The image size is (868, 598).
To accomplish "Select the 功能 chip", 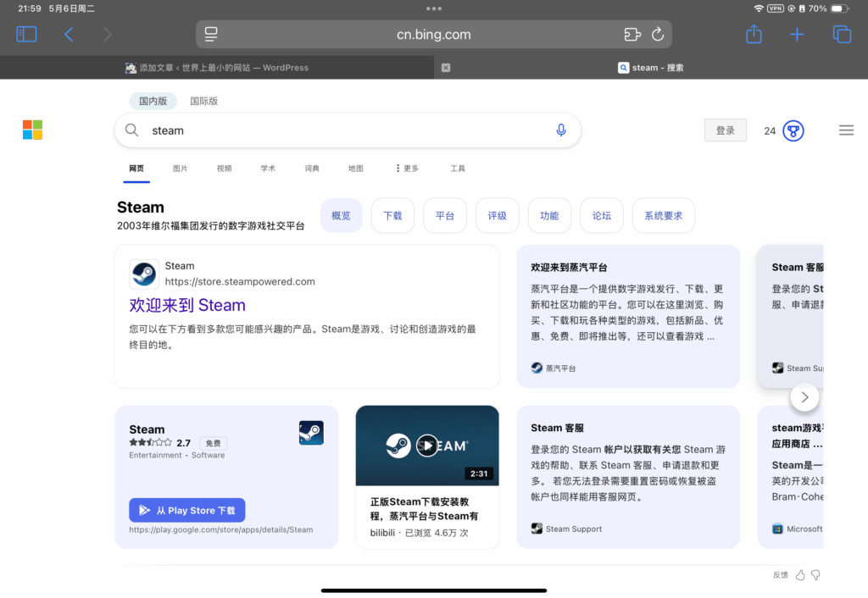I will [x=549, y=215].
